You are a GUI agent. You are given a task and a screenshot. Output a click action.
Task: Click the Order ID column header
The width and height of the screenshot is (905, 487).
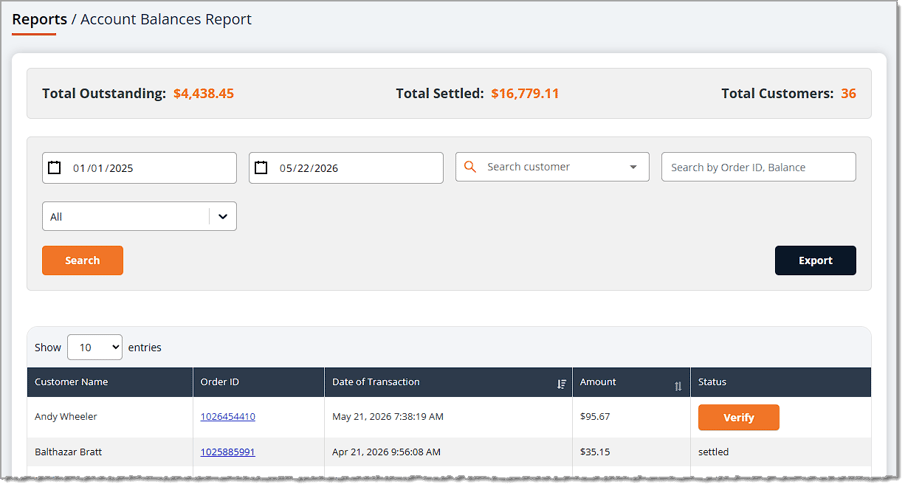pos(259,382)
